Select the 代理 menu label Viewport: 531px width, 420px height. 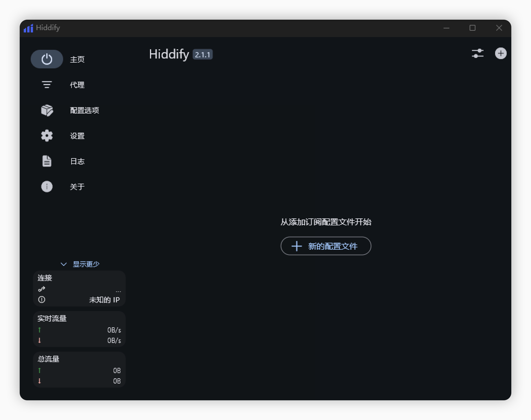point(77,85)
